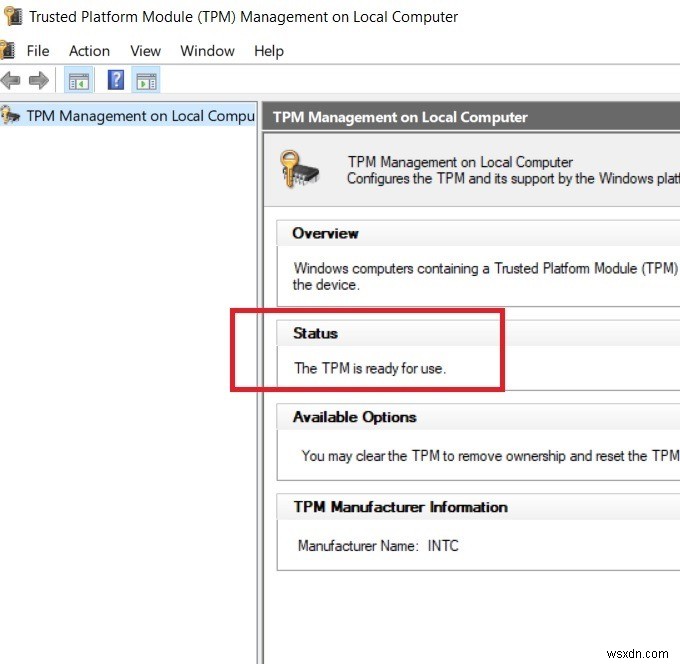The image size is (680, 664).
Task: Click the key-and-chip TPM icon in header
Action: click(298, 169)
